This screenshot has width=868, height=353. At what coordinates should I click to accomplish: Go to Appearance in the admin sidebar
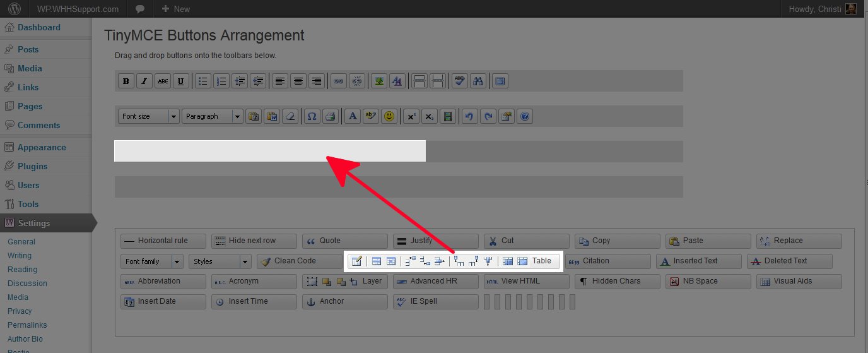42,147
